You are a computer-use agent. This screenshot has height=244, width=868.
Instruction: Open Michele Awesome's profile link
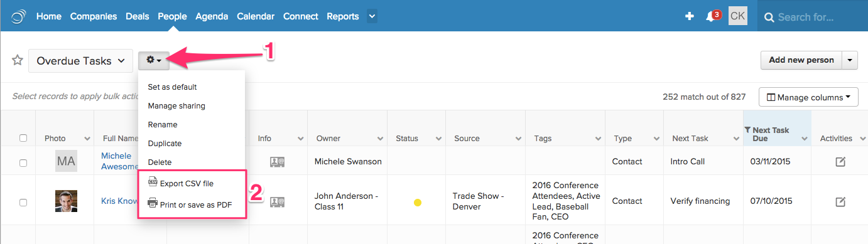point(119,161)
